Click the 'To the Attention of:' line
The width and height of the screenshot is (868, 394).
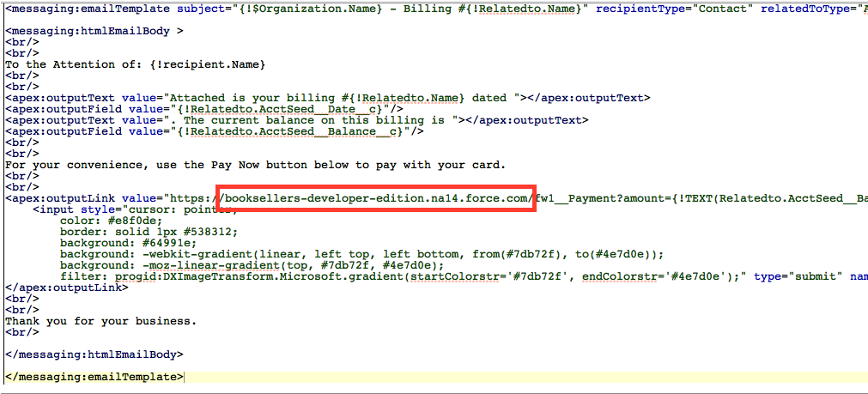136,64
